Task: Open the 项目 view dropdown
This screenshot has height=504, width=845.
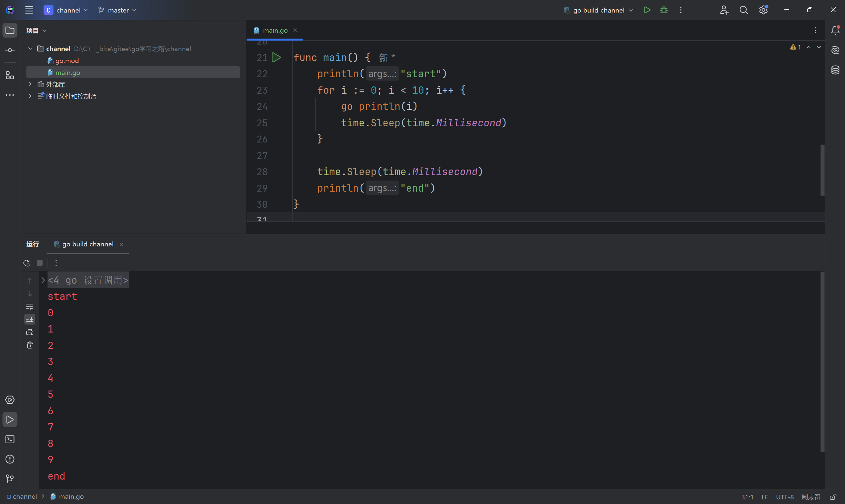Action: [36, 31]
